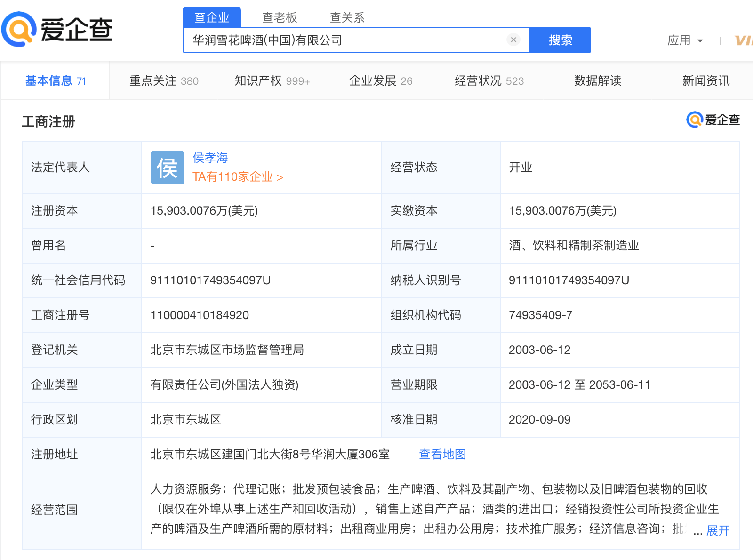Open legal representative 侯孝海 profile link
Viewport: 753px width, 560px height.
pos(210,158)
